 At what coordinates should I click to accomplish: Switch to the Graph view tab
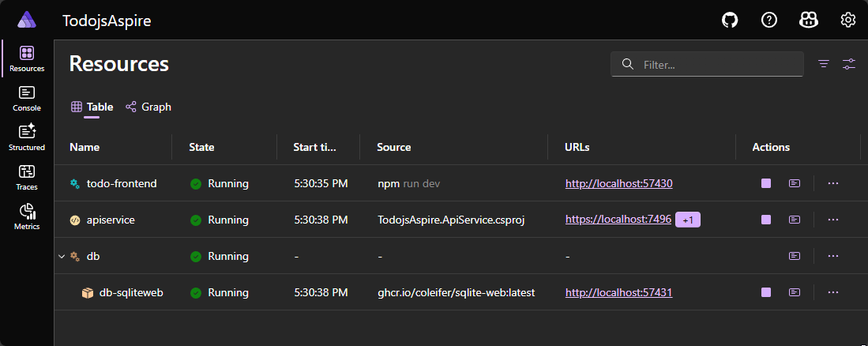pos(148,107)
